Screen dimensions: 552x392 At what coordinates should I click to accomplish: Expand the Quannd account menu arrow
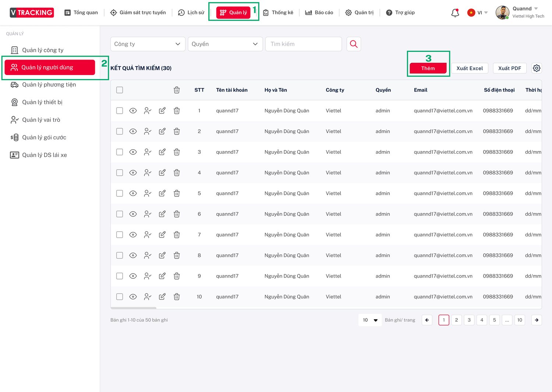tap(536, 8)
